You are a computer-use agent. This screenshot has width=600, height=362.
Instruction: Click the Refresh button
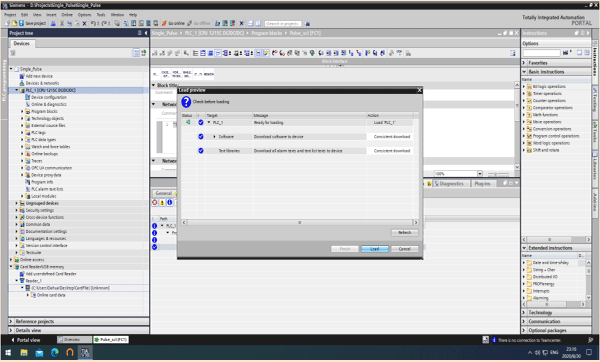coord(404,233)
